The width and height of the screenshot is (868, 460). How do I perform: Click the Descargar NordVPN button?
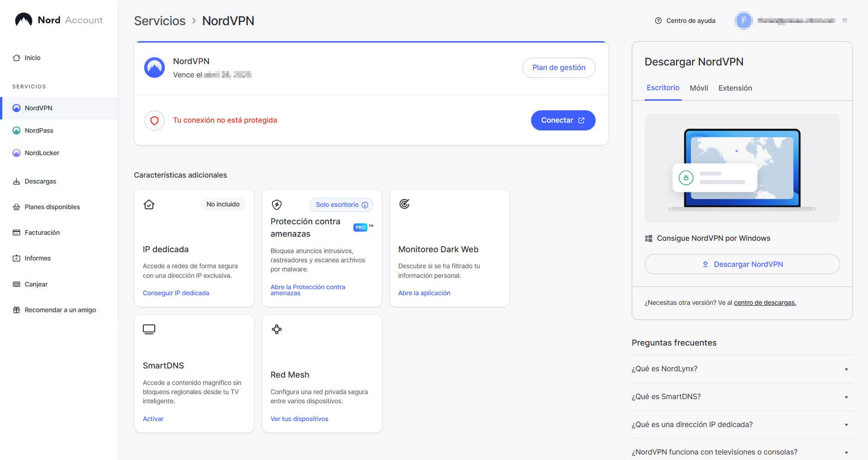pos(742,264)
